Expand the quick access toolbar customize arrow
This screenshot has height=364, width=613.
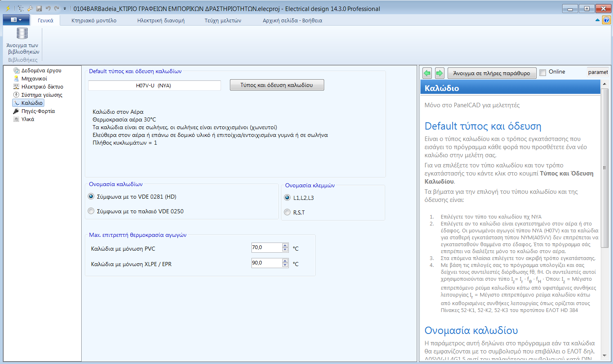[x=65, y=9]
